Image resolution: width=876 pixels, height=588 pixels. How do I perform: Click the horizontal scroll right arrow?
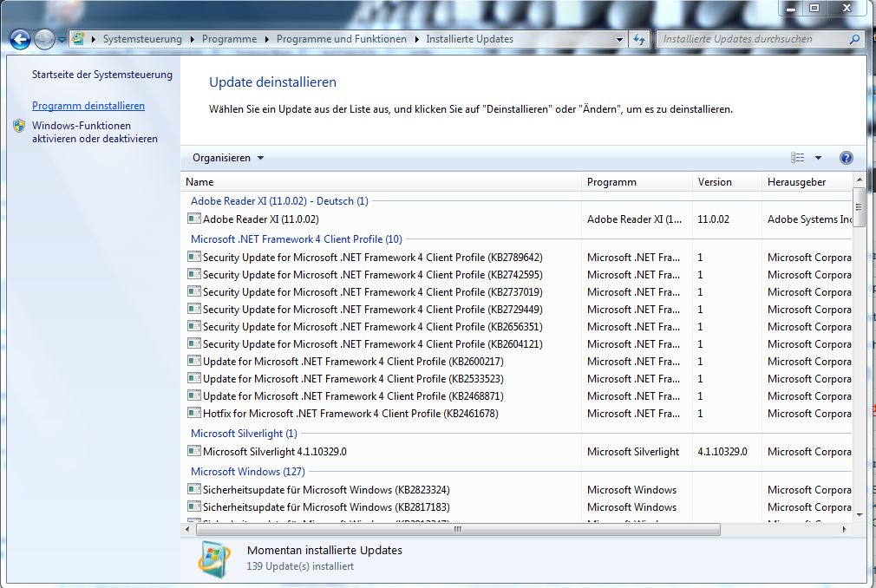coord(844,529)
